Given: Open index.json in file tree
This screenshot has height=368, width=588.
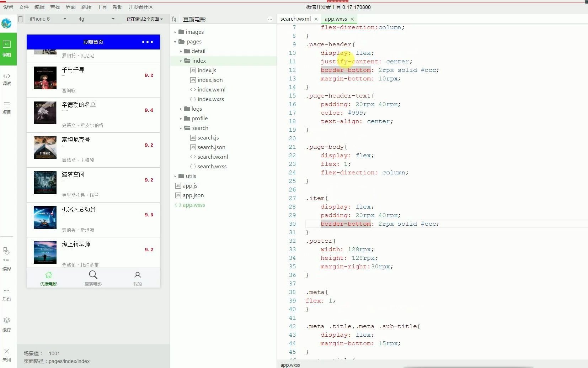Looking at the screenshot, I should click(210, 80).
